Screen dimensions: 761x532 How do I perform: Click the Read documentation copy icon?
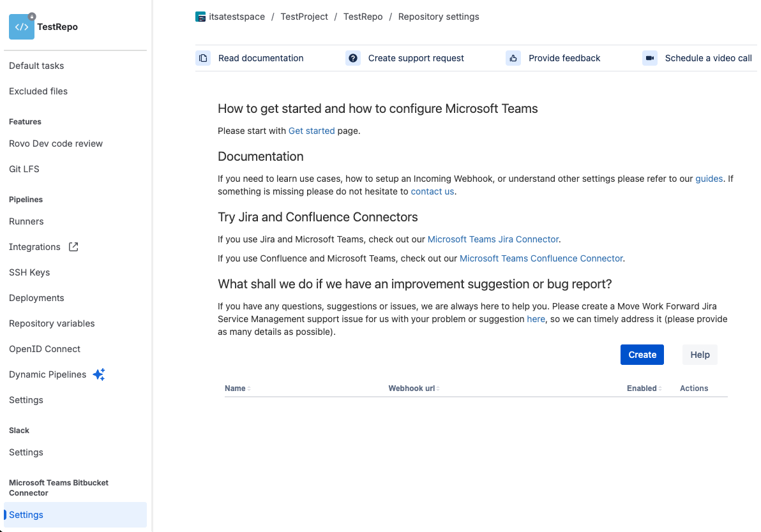pos(203,58)
